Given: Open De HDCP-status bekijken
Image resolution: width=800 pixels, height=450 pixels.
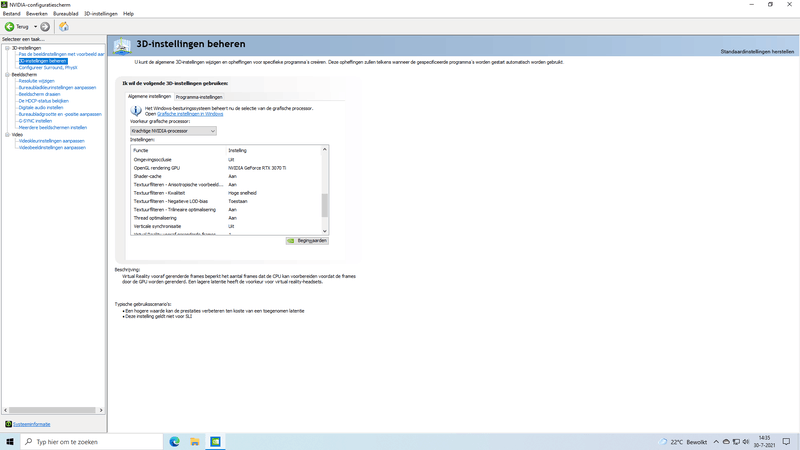Looking at the screenshot, I should point(43,101).
